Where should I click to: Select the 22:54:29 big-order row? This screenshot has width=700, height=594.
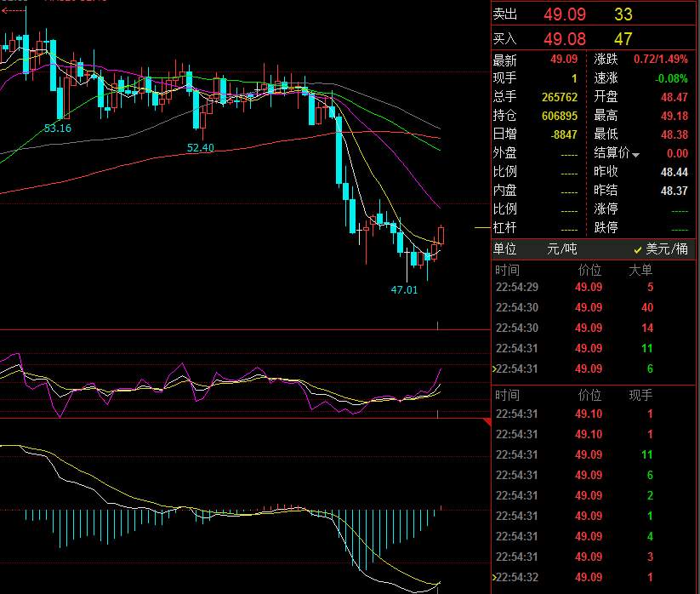594,287
